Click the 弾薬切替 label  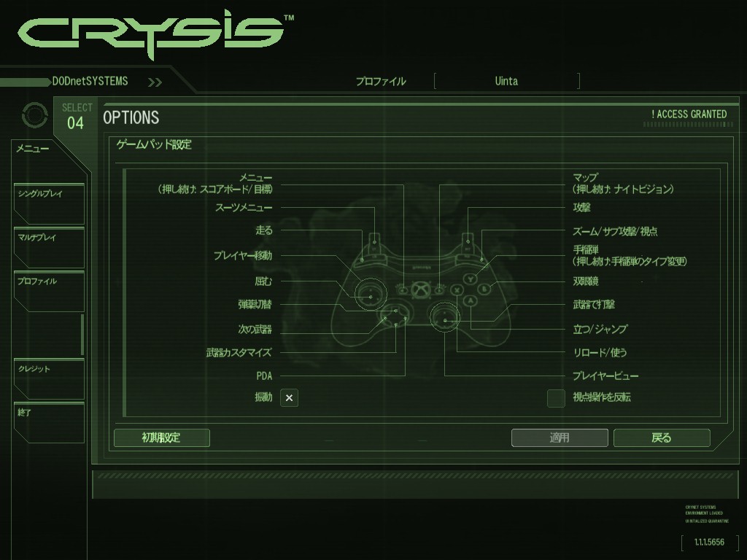(x=255, y=304)
